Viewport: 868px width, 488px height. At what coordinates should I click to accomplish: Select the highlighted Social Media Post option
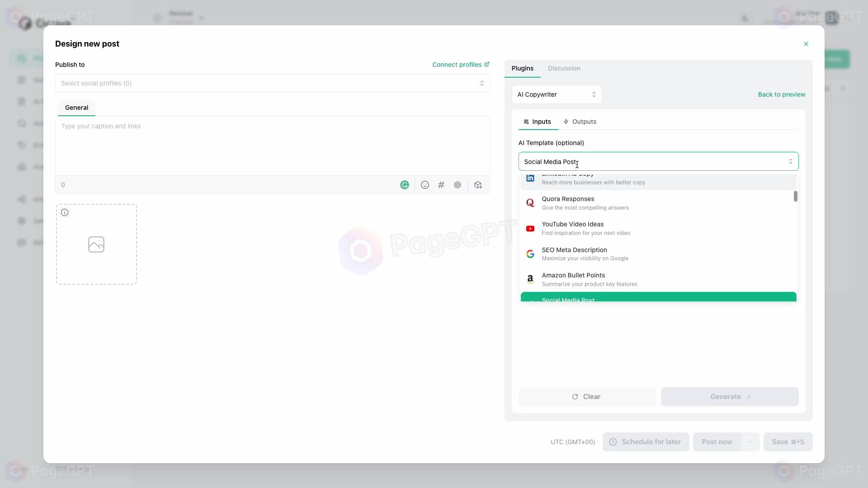click(x=658, y=297)
